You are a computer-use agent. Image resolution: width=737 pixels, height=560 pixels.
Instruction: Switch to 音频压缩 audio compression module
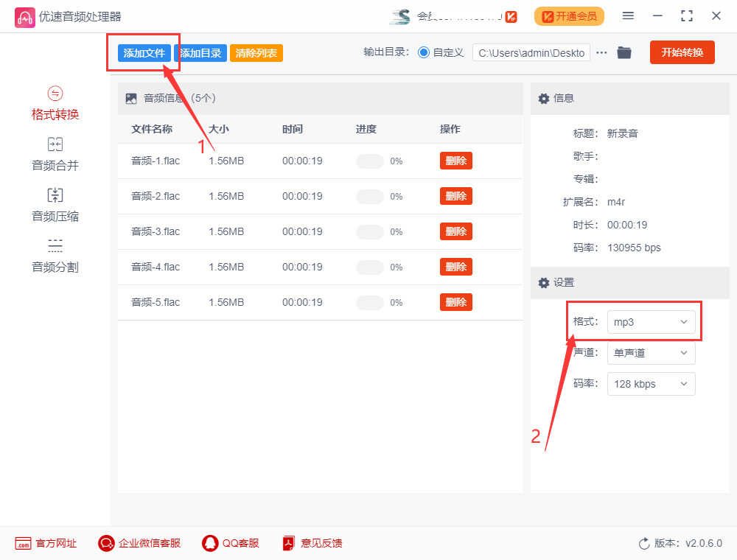(x=55, y=206)
